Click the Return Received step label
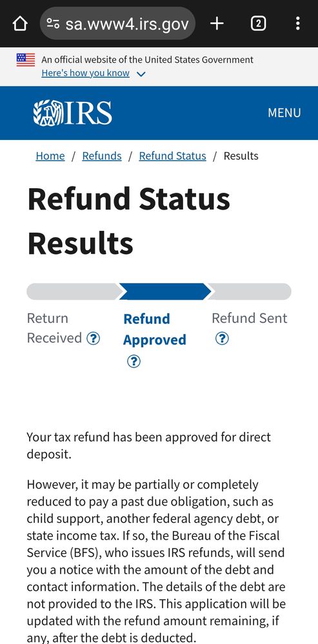 click(x=54, y=328)
